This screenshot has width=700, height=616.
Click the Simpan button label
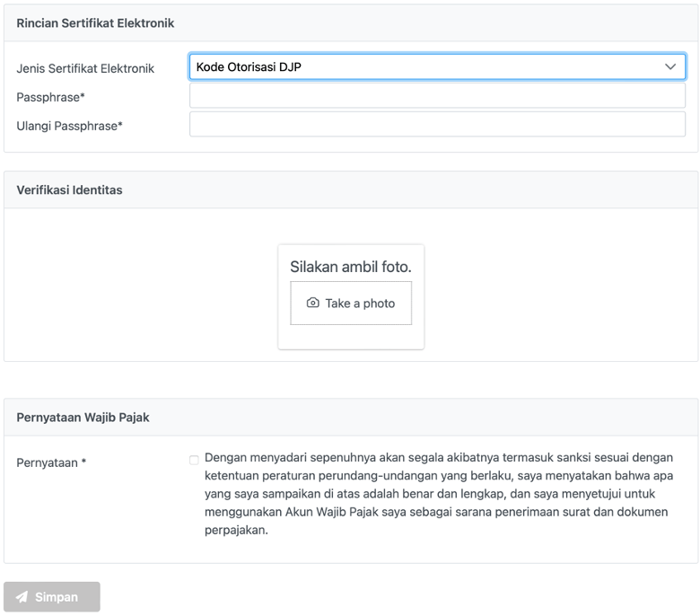coord(57,597)
